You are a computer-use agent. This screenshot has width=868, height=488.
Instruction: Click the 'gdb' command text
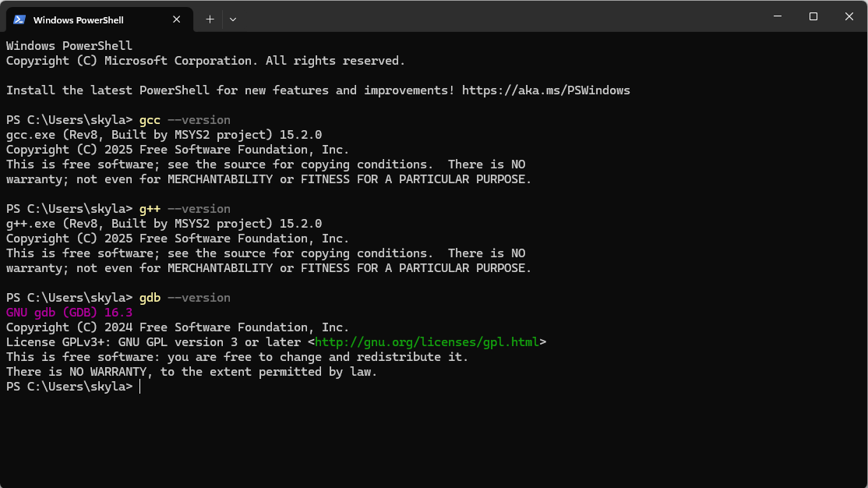[x=150, y=298]
